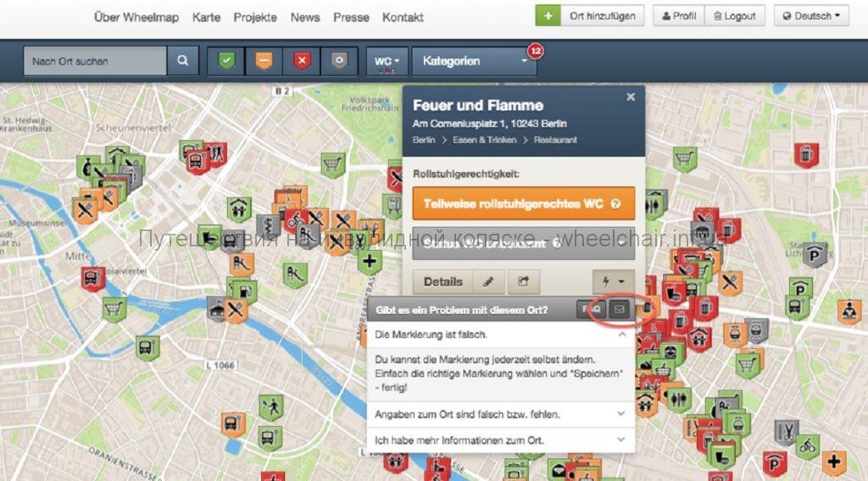
Task: Click the orange person marker at far right
Action: (848, 312)
